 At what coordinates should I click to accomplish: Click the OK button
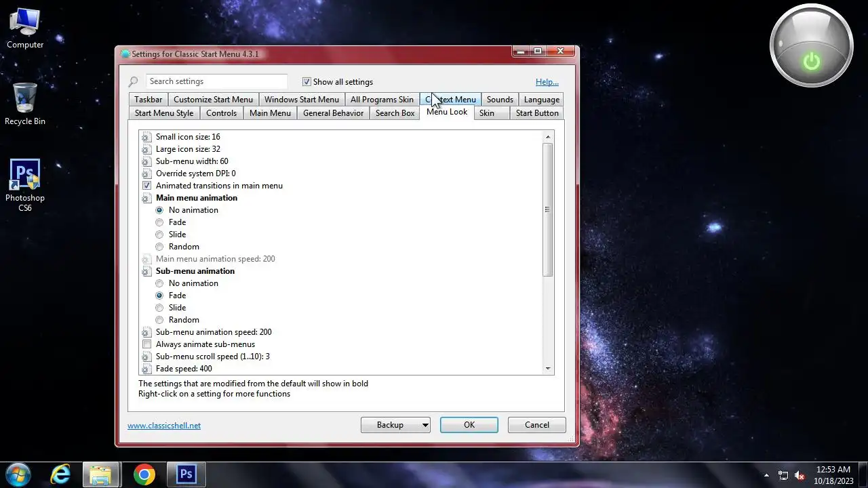pyautogui.click(x=469, y=425)
